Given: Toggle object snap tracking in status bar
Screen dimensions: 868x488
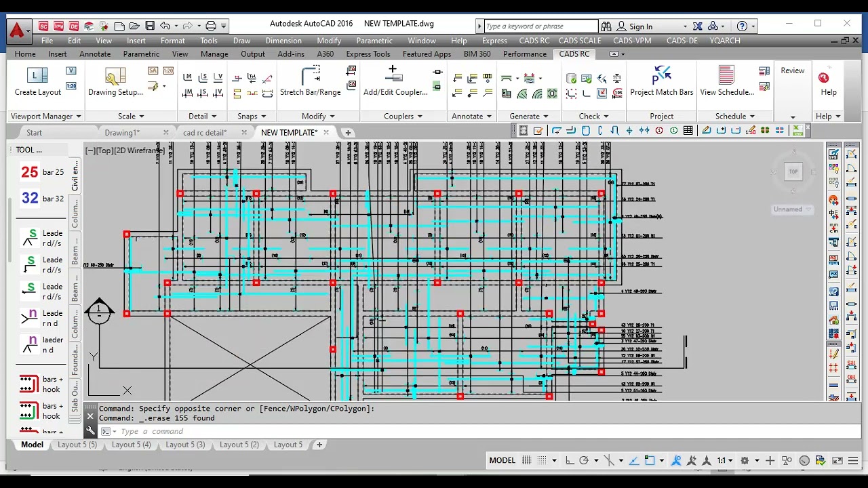Looking at the screenshot, I should pyautogui.click(x=635, y=460).
